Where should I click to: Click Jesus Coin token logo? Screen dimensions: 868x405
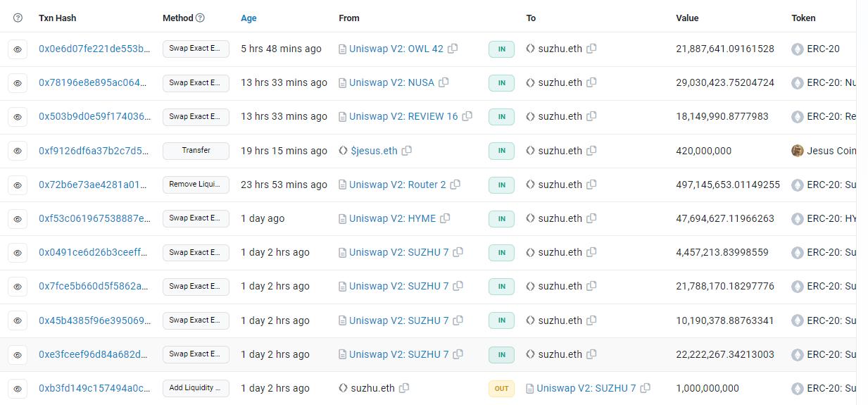click(798, 151)
